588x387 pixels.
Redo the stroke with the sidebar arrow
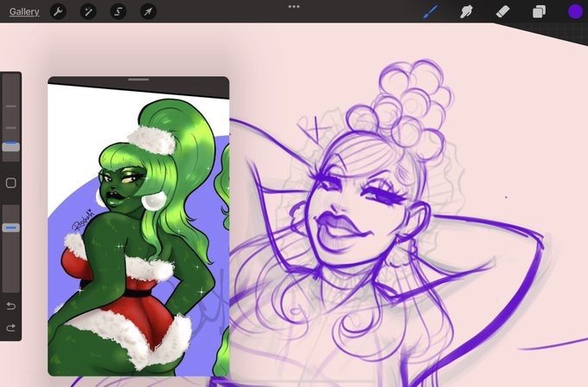pos(11,328)
